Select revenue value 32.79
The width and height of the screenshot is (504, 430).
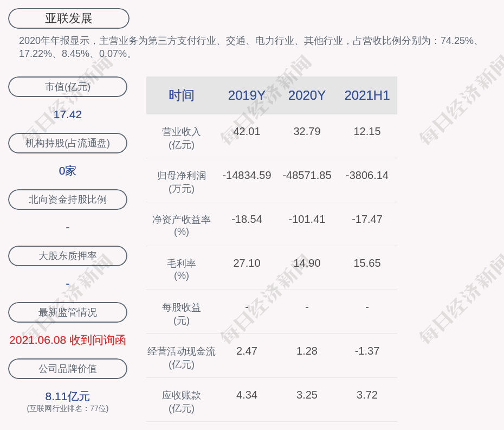tap(307, 132)
